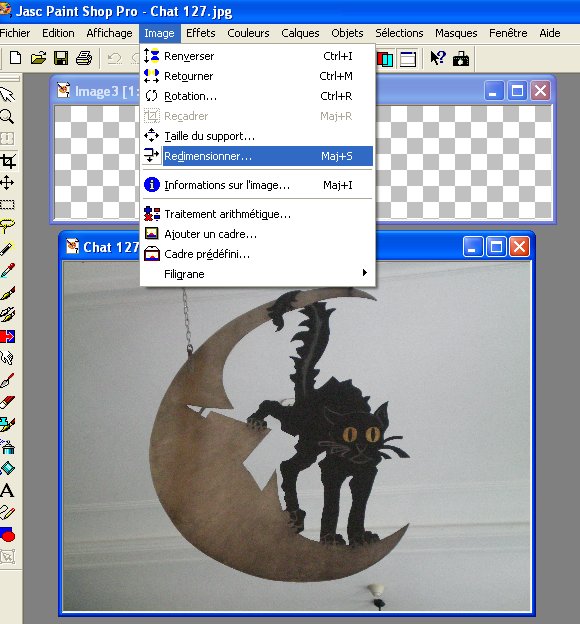Click the red and cyan overlapping panels icon
This screenshot has height=624, width=580.
coord(385,59)
